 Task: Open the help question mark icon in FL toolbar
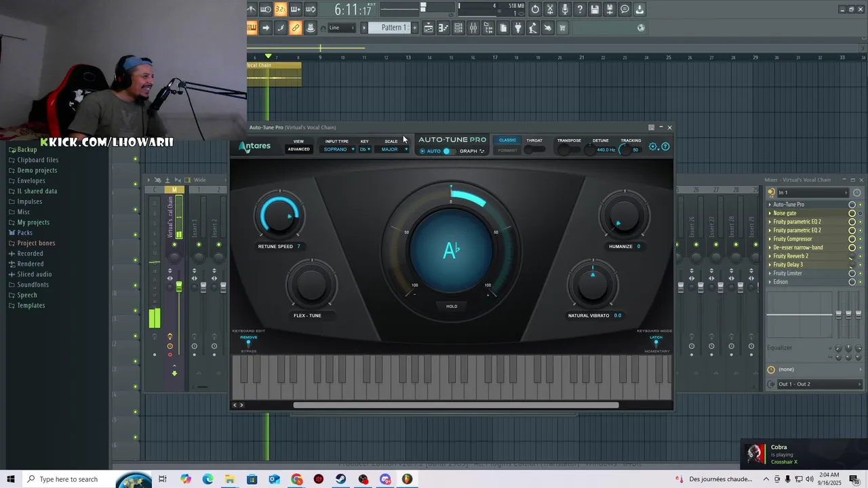click(x=580, y=9)
